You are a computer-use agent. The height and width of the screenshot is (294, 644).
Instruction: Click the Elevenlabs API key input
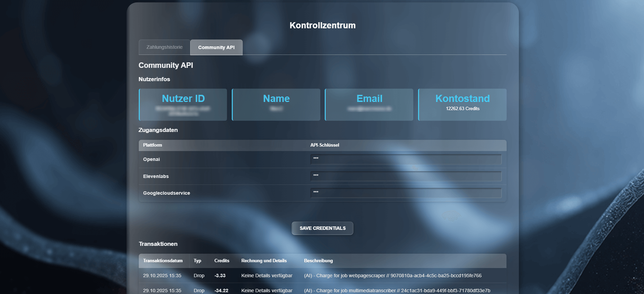coord(406,176)
